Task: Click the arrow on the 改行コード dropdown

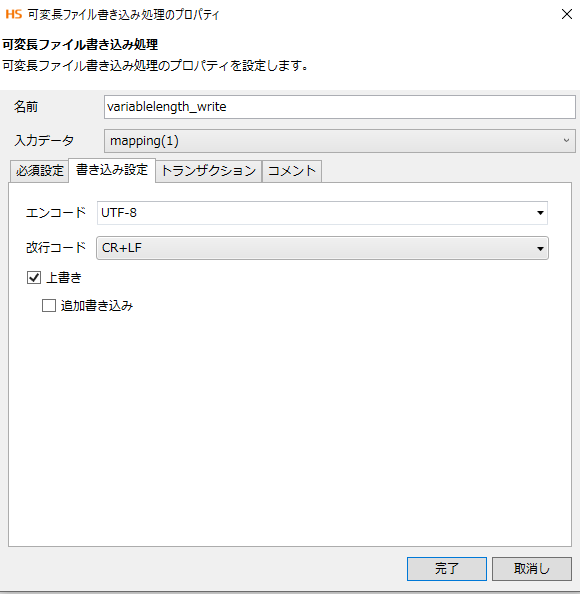Action: click(540, 249)
